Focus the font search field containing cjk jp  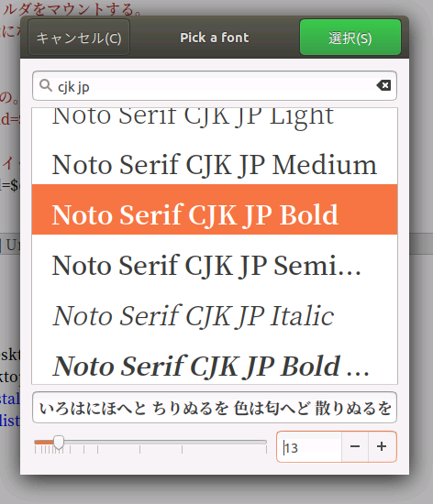click(215, 85)
